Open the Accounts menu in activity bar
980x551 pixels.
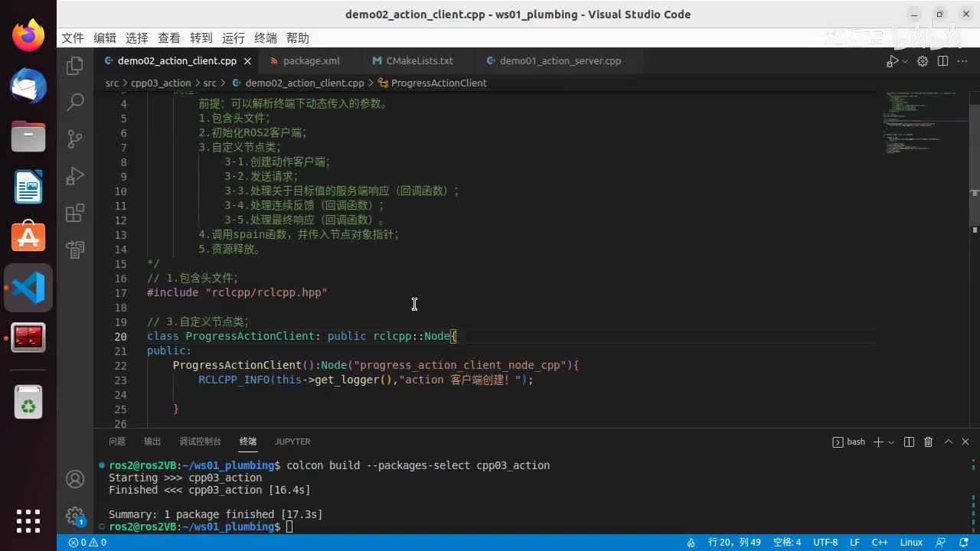click(75, 479)
